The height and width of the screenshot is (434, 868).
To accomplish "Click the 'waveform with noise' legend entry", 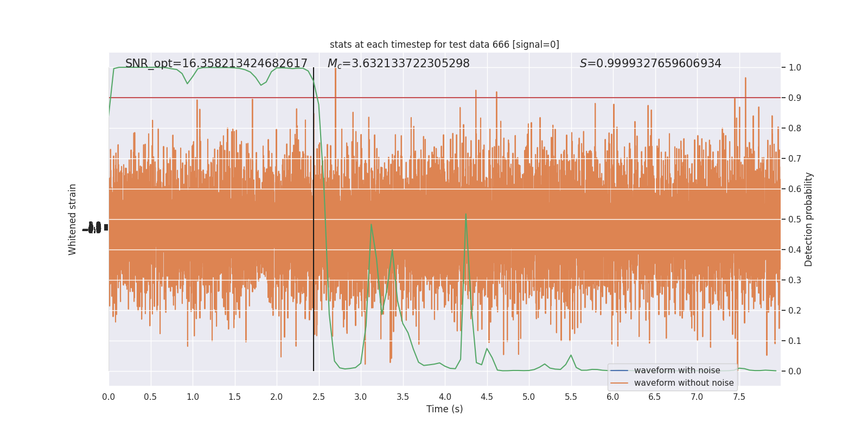I will pyautogui.click(x=677, y=371).
